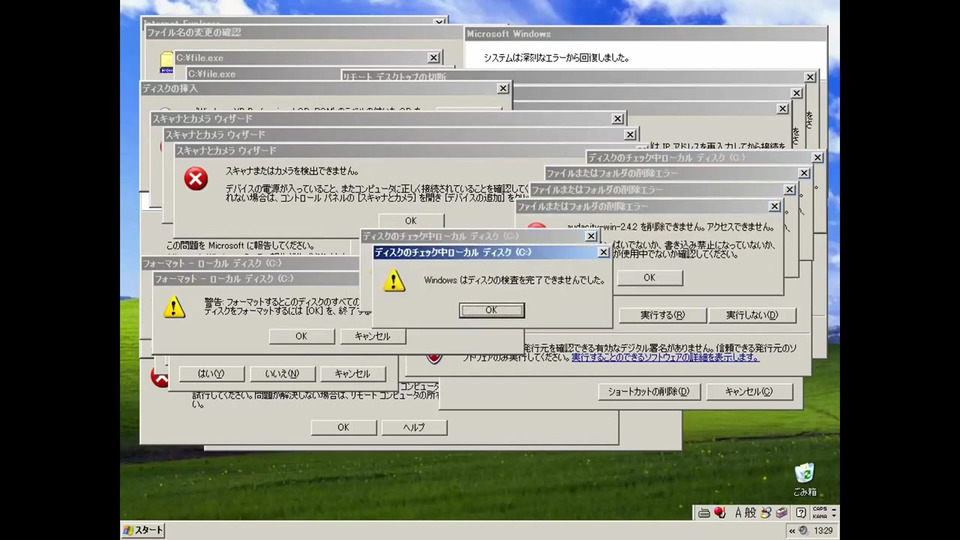Click the warning icon in the format dialog

pyautogui.click(x=174, y=307)
